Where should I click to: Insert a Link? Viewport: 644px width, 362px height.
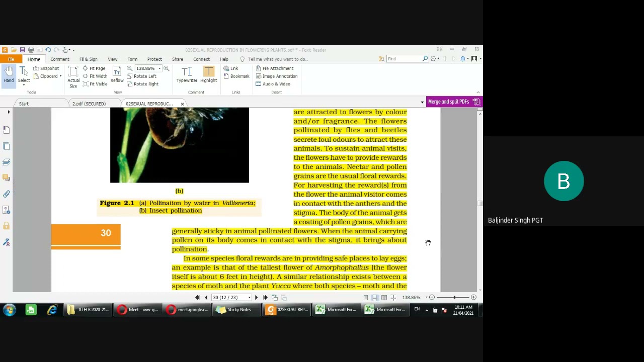coord(231,68)
